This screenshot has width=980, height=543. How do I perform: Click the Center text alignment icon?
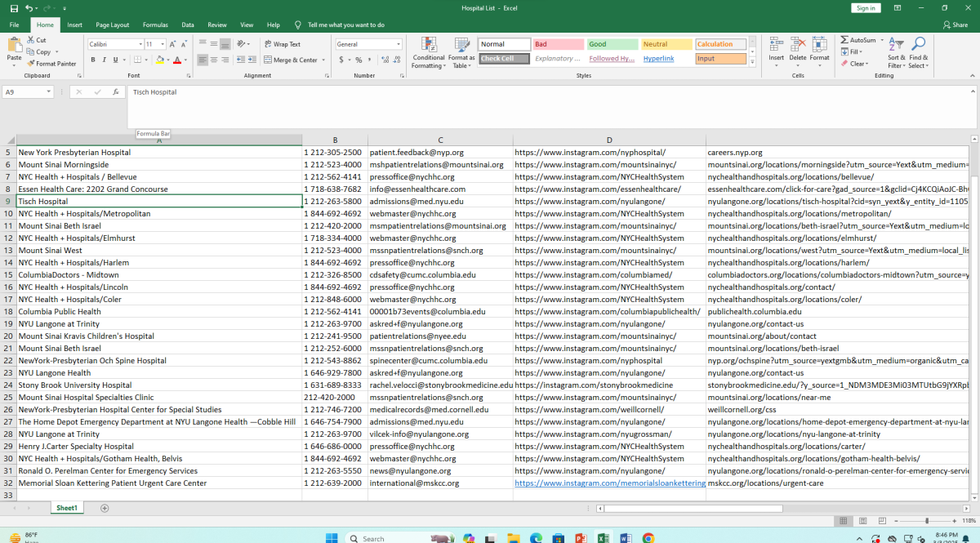pos(214,60)
